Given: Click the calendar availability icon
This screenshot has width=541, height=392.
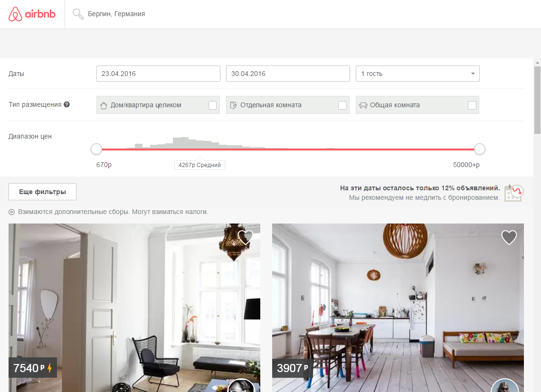Looking at the screenshot, I should [x=513, y=193].
